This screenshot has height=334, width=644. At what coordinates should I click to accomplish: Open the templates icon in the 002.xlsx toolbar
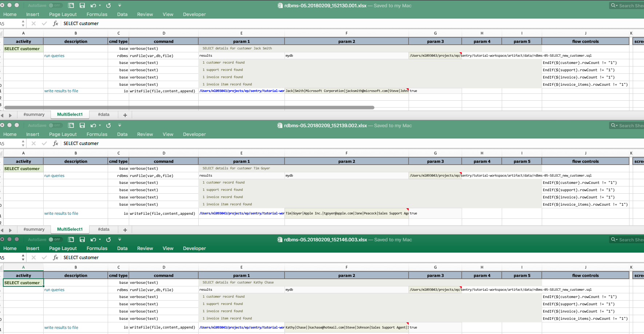click(x=71, y=125)
